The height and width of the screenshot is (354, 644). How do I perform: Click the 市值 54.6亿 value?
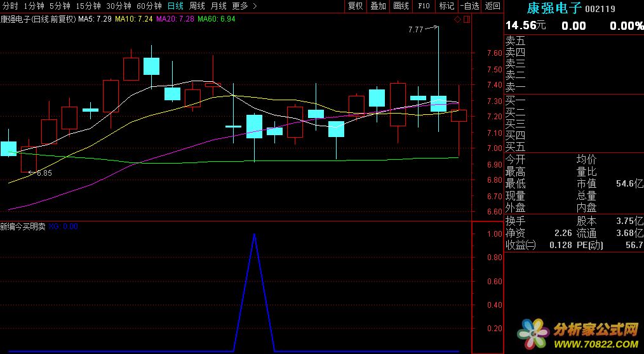point(629,184)
